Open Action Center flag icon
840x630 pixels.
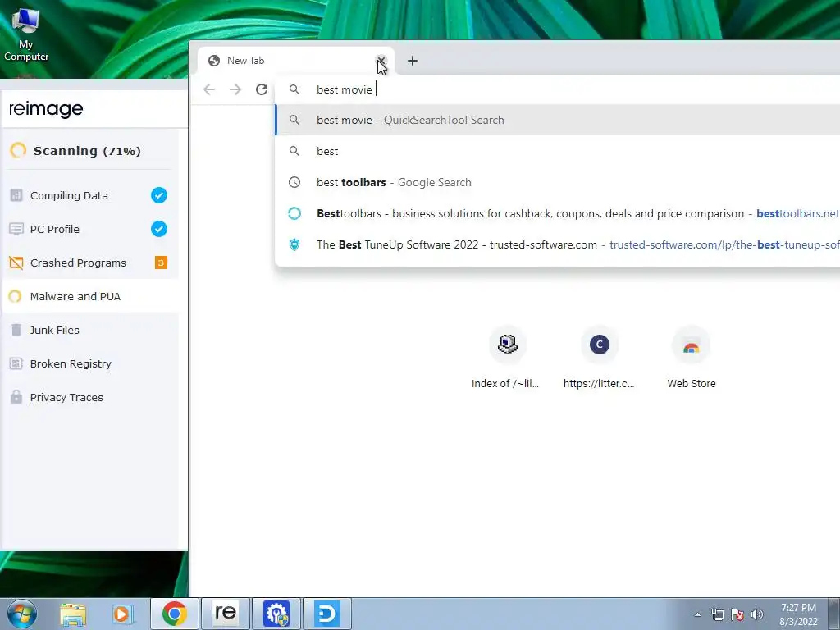click(x=737, y=614)
